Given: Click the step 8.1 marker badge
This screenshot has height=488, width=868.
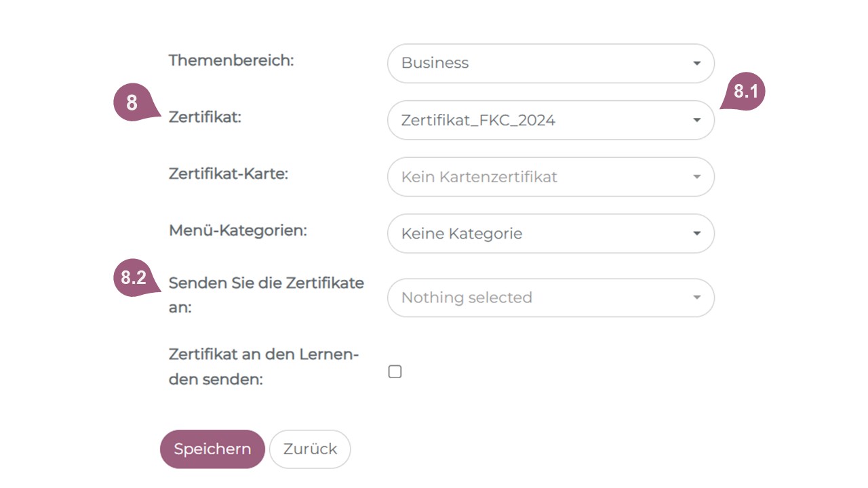Looking at the screenshot, I should coord(746,91).
